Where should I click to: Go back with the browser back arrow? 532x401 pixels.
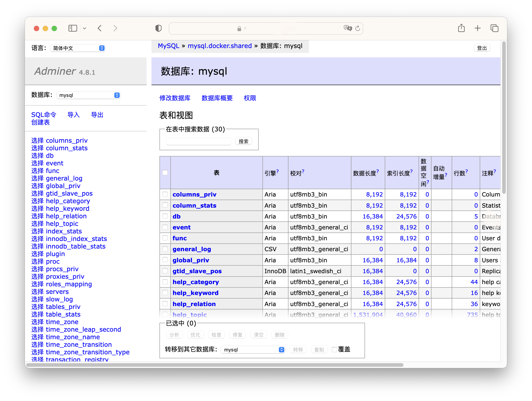click(100, 28)
